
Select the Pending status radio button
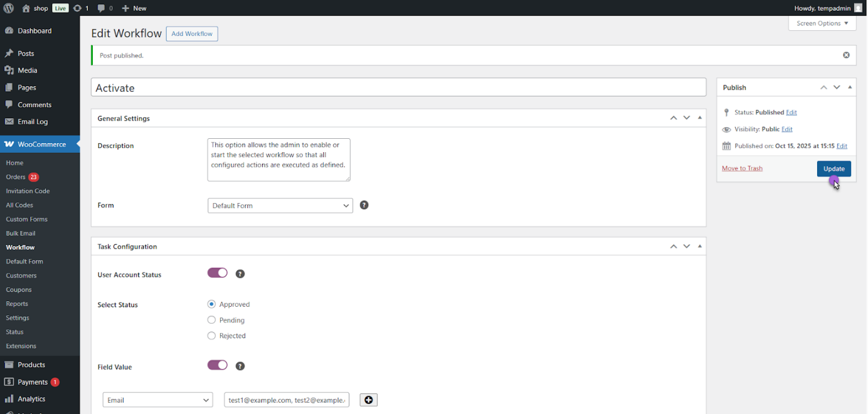(212, 319)
